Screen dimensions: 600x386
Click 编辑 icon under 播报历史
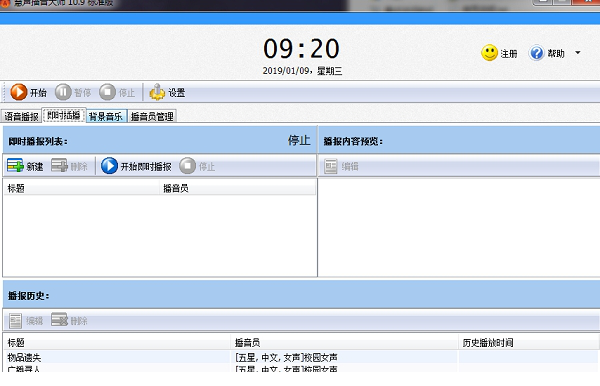click(15, 321)
